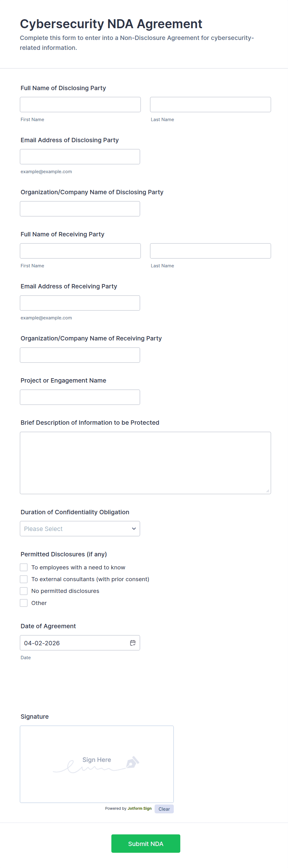Click the Disclosing Party First Name field

tap(80, 104)
